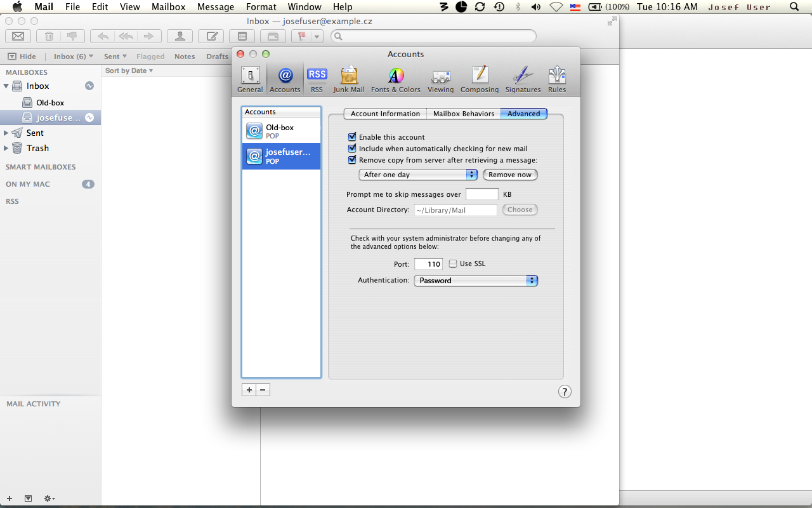This screenshot has width=812, height=508.
Task: Click the Bluetooth menu bar icon
Action: [518, 7]
